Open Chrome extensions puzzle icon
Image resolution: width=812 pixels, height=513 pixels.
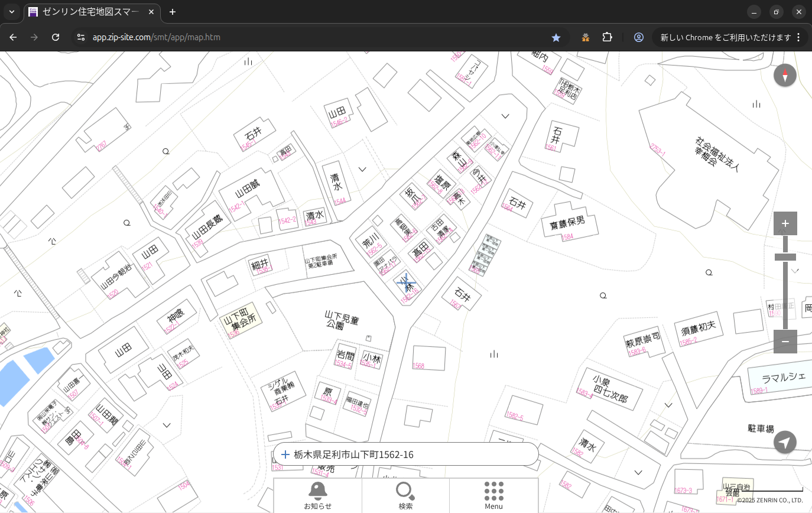[x=607, y=37]
